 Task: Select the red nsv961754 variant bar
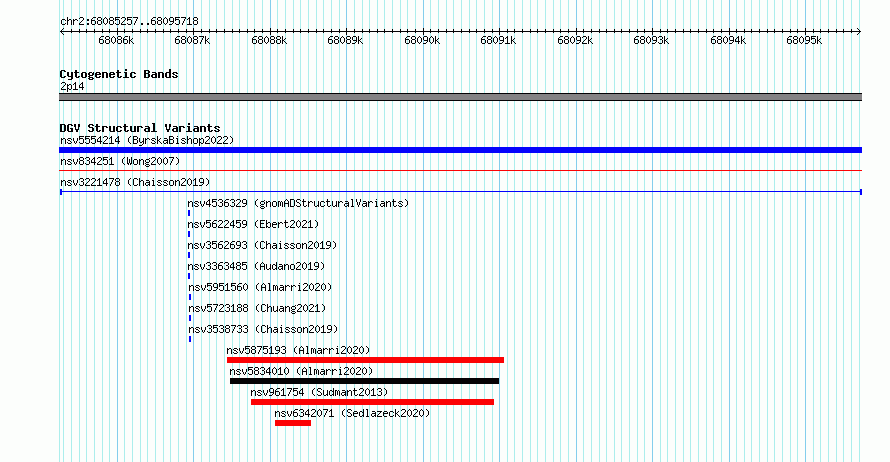pos(372,402)
